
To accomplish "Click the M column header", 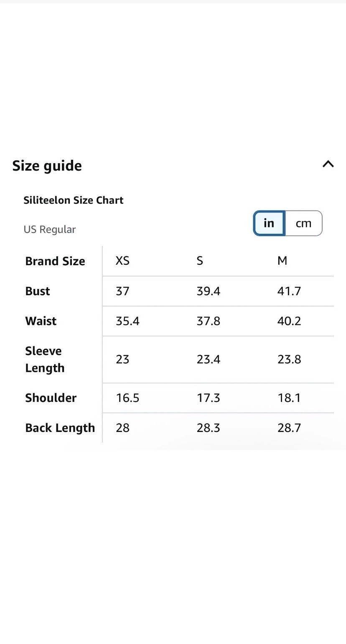I will click(x=282, y=261).
